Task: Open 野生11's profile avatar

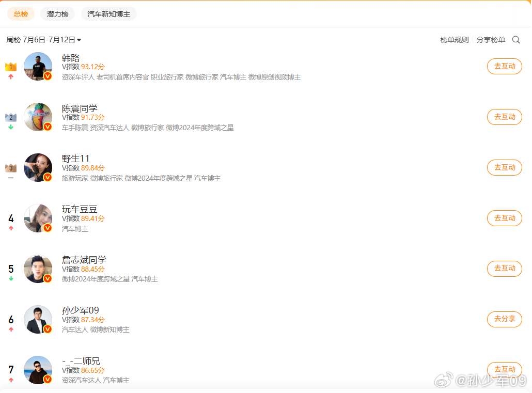Action: coord(38,167)
